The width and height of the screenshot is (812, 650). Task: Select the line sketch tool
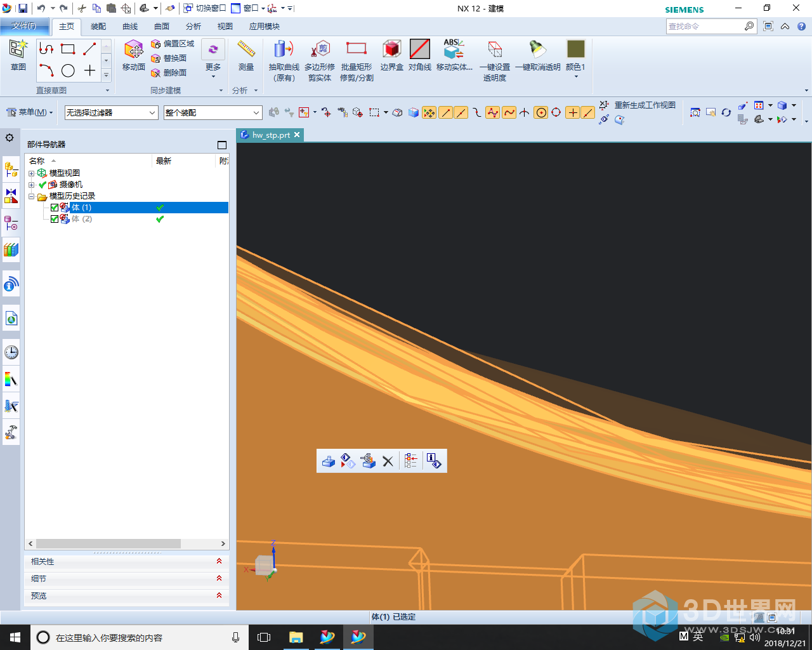89,49
